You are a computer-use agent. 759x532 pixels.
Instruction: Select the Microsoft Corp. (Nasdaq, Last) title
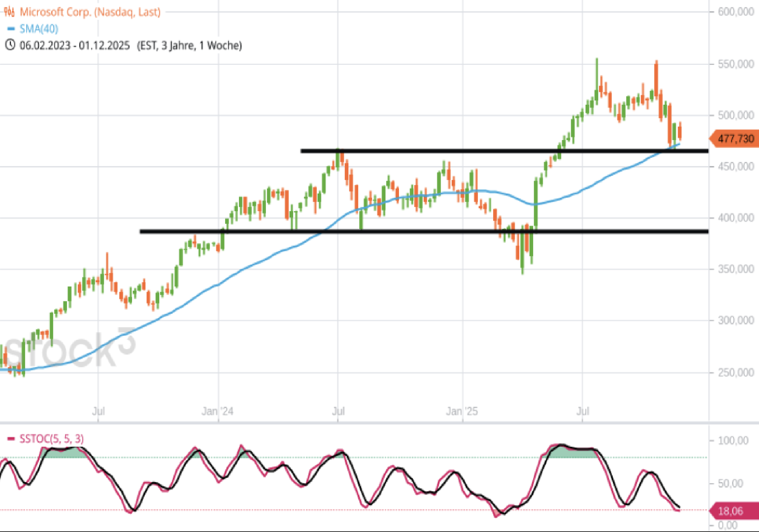90,12
